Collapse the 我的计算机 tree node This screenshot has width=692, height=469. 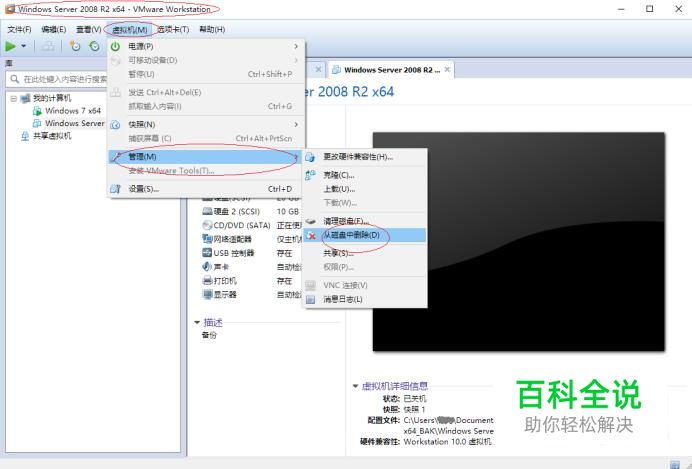(x=14, y=98)
